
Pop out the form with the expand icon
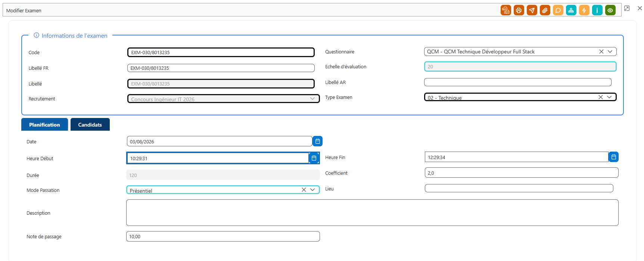627,8
